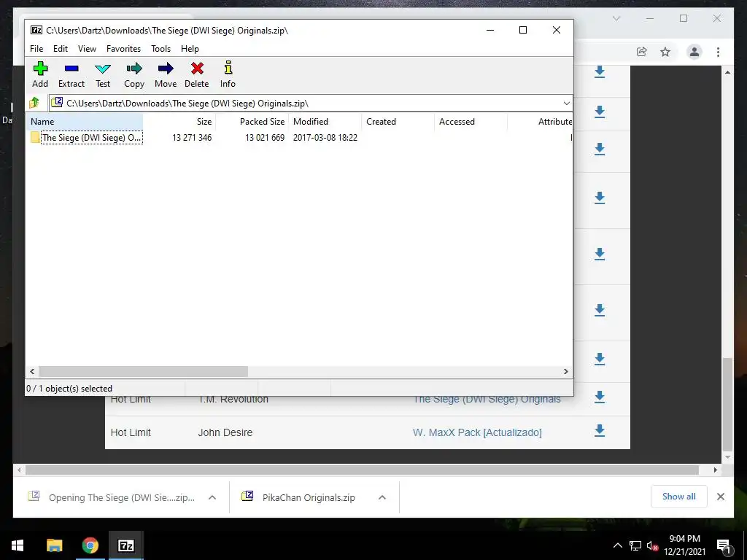Image resolution: width=747 pixels, height=560 pixels.
Task: Open the File menu
Action: pos(36,49)
